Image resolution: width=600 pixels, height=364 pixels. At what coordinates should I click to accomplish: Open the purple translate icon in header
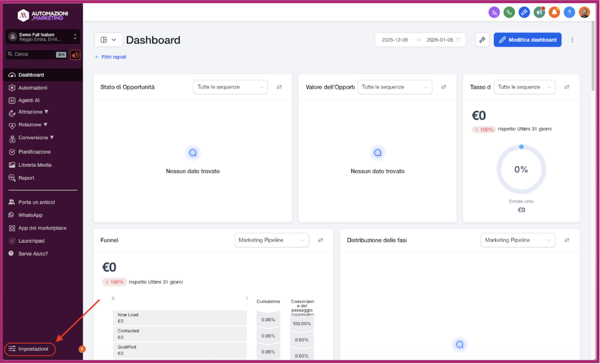[x=494, y=13]
